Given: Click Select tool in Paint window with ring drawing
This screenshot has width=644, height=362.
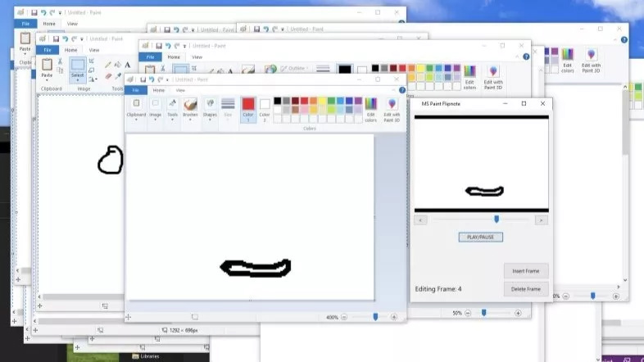Looking at the screenshot, I should tap(78, 65).
